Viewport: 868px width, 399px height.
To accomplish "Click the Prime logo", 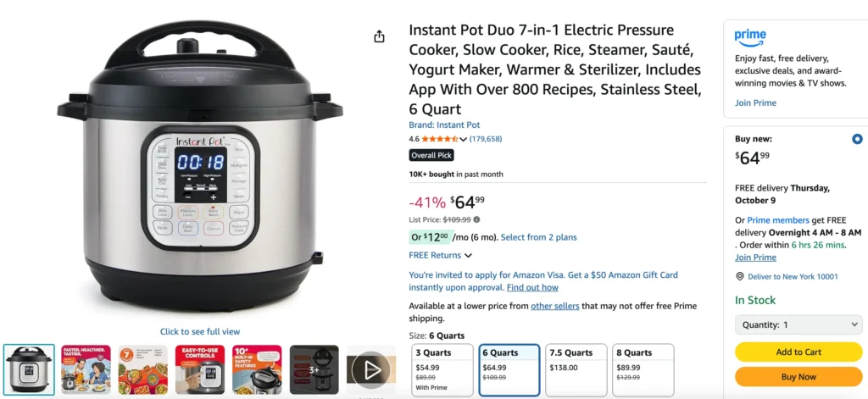I will [x=750, y=36].
